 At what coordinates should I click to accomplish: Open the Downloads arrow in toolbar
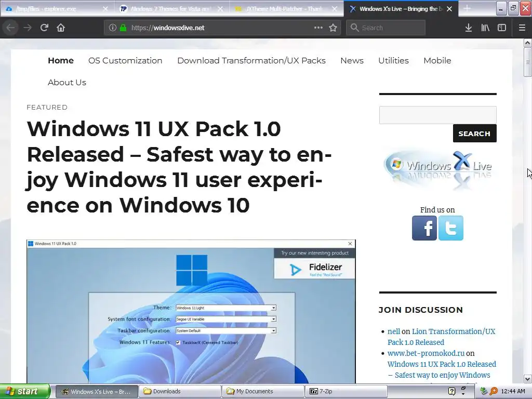click(469, 28)
